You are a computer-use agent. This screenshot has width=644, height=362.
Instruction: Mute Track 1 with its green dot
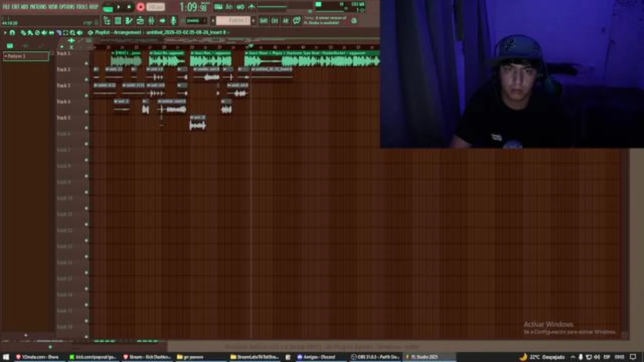86,63
